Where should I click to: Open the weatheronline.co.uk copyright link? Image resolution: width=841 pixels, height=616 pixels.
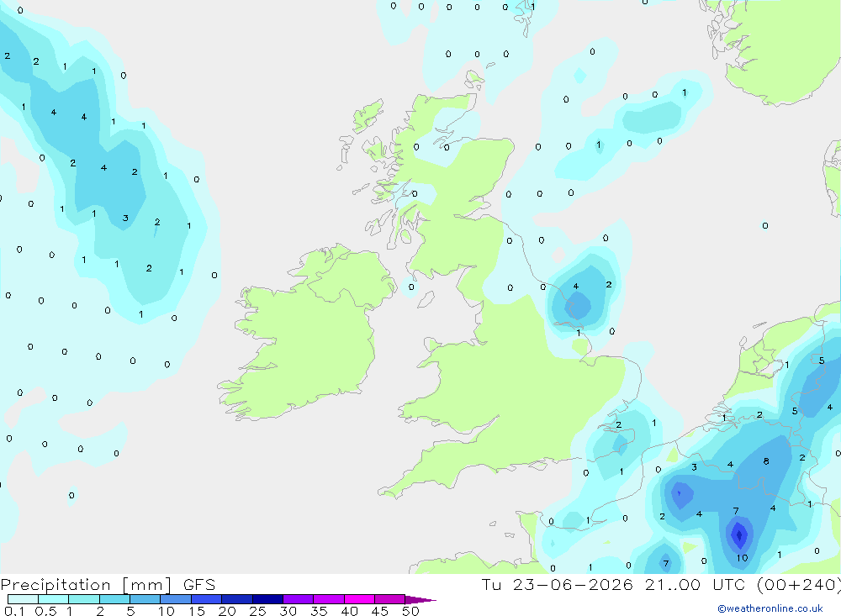[770, 608]
